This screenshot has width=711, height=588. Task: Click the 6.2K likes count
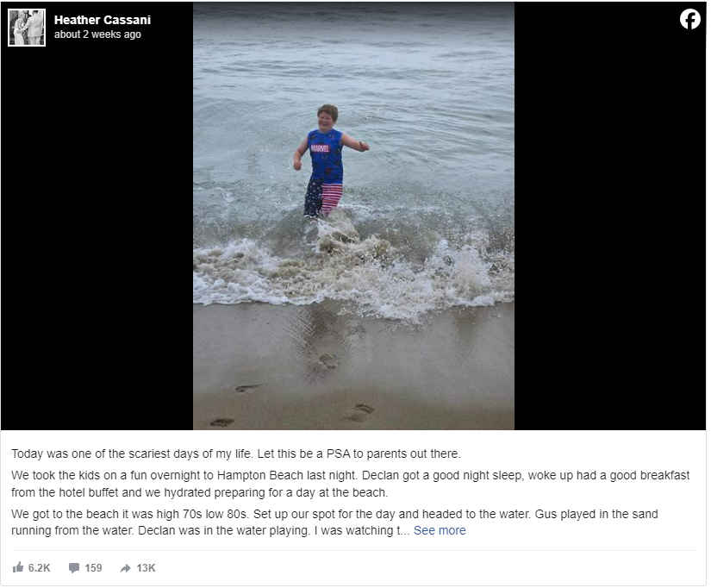pyautogui.click(x=40, y=568)
